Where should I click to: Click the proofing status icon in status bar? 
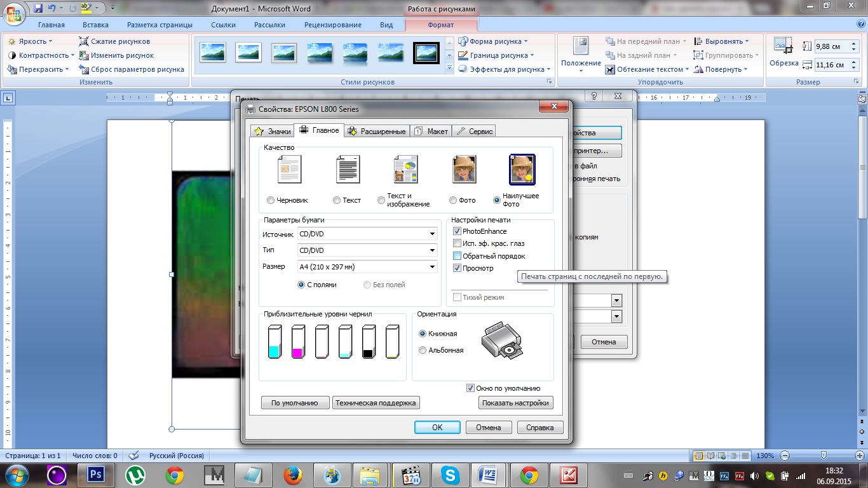coord(134,456)
